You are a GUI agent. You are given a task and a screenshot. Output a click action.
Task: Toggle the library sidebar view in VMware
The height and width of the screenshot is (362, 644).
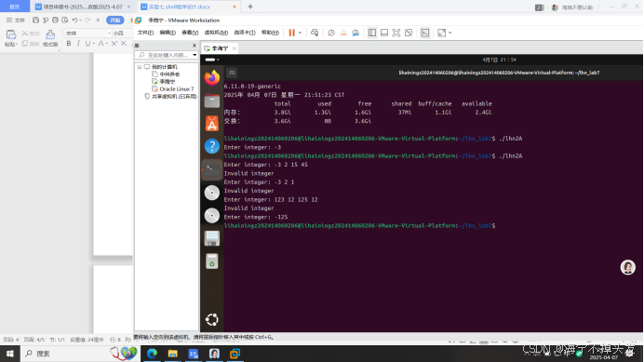pyautogui.click(x=372, y=33)
